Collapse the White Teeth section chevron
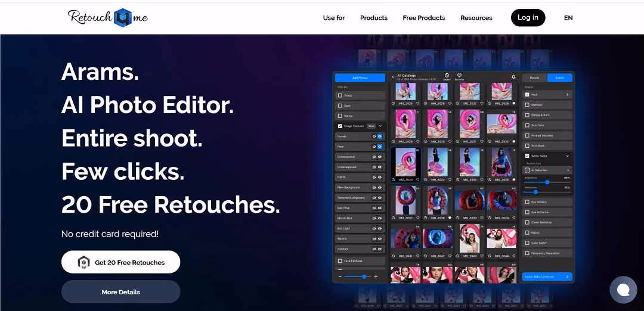This screenshot has width=644, height=311. 567,156
